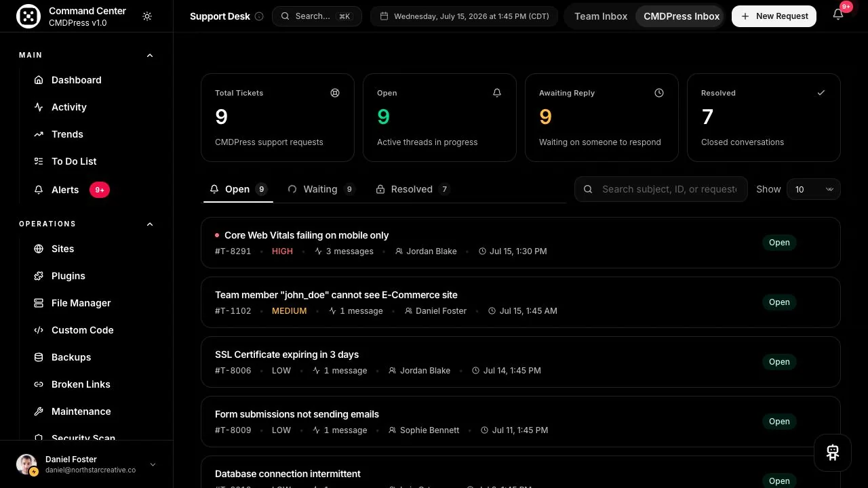Image resolution: width=868 pixels, height=488 pixels.
Task: Click the Backups database icon
Action: (39, 357)
